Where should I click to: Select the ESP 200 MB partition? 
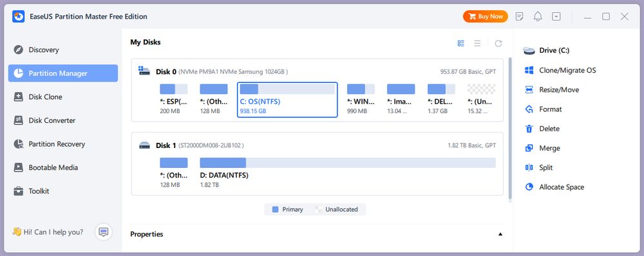coord(174,99)
